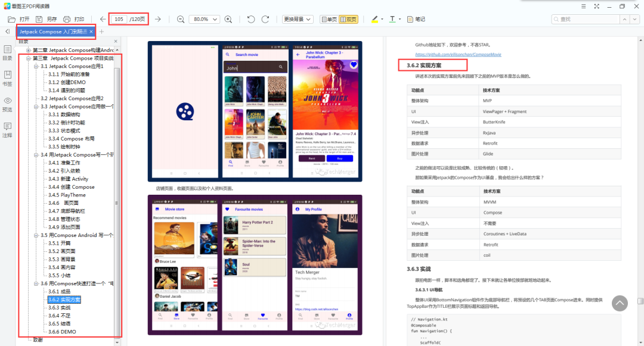
Task: Toggle fullscreen mode icon
Action: [x=596, y=6]
